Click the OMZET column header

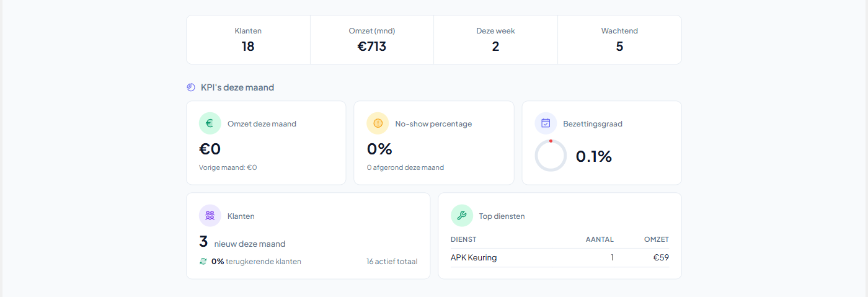coord(657,239)
